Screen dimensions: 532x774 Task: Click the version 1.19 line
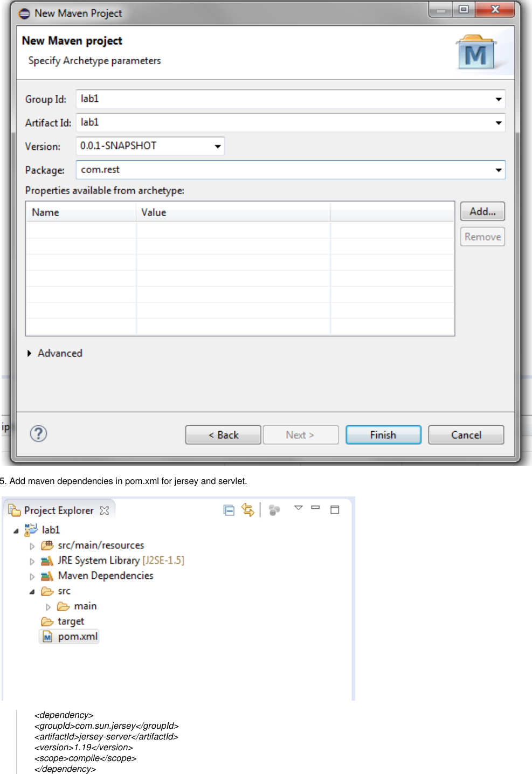point(84,748)
